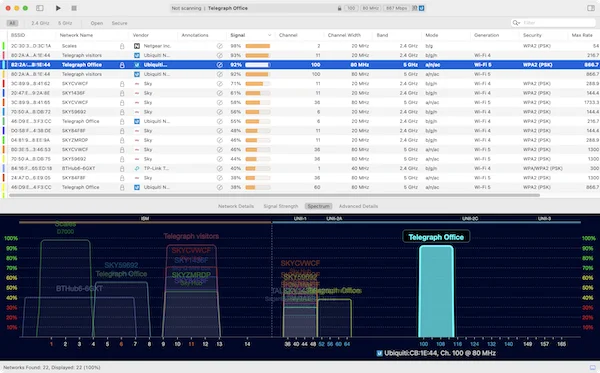
Task: Click the lock icon in SKYZMRDP row
Action: click(122, 140)
